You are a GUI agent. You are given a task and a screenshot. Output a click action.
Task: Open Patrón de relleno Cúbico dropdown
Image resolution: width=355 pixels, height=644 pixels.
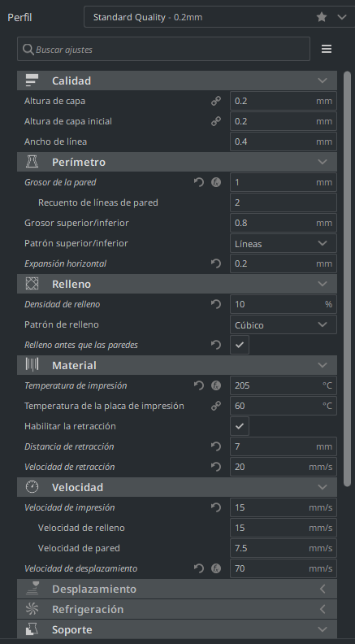(x=284, y=324)
